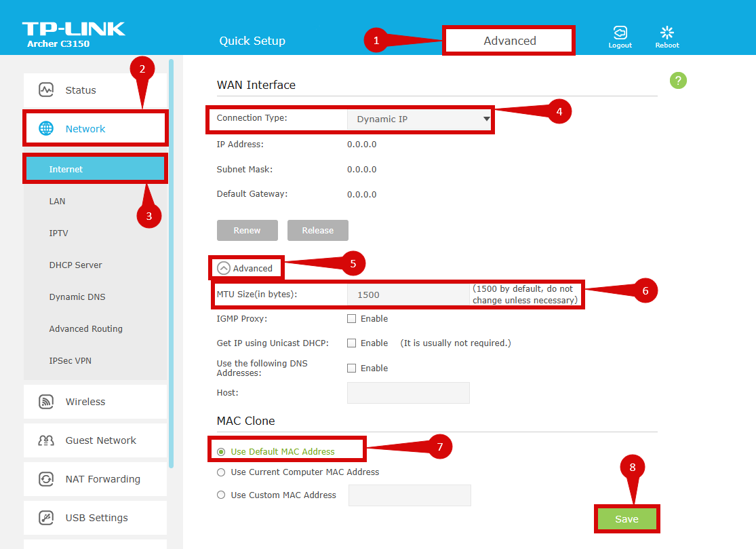The height and width of the screenshot is (549, 756).
Task: Click the USB Settings icon
Action: [46, 518]
